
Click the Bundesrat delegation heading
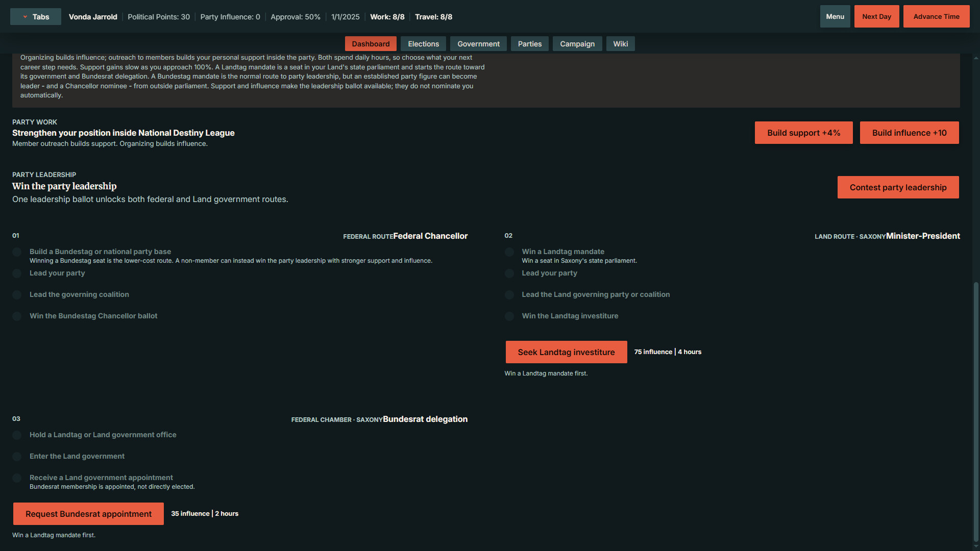click(425, 419)
